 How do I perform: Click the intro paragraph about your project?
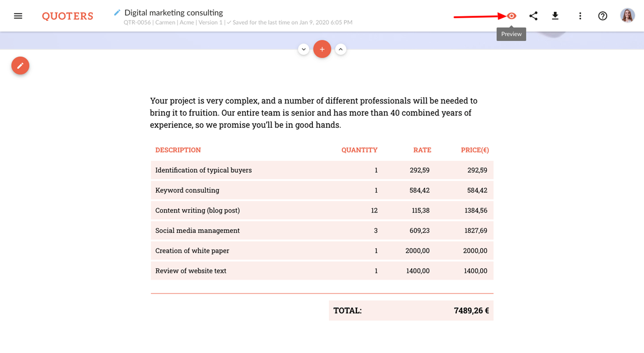pyautogui.click(x=313, y=113)
